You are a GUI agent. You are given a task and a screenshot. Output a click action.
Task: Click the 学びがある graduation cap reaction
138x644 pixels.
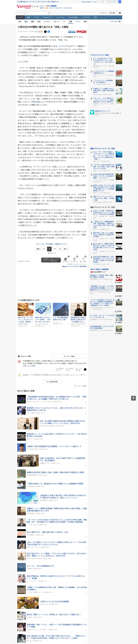65,259
